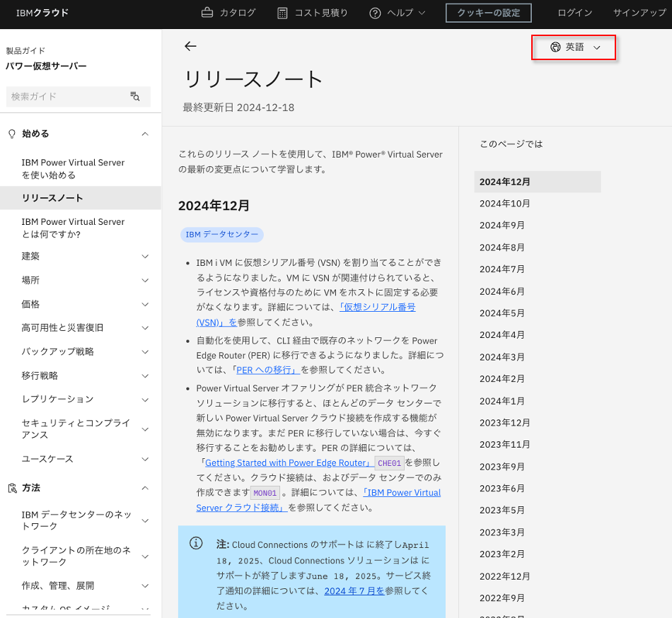This screenshot has width=672, height=618.
Task: Click the lightbulb icon beside 始める
Action: (x=12, y=134)
